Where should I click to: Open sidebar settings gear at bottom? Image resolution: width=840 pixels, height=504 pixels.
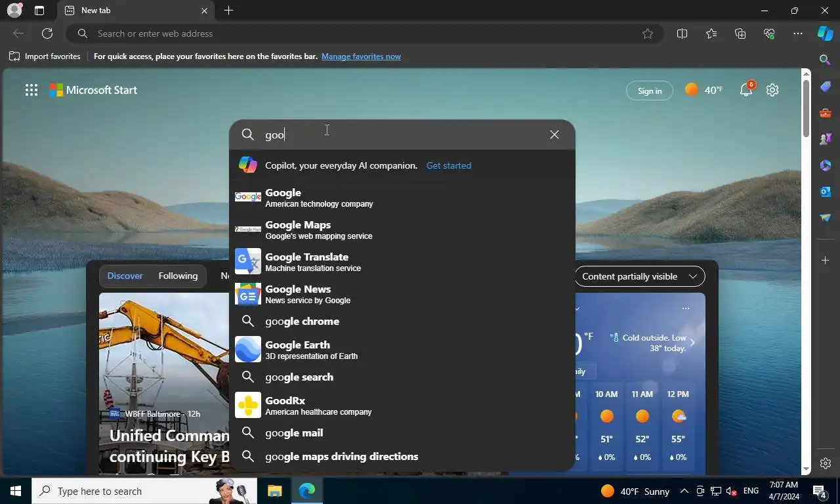(826, 463)
